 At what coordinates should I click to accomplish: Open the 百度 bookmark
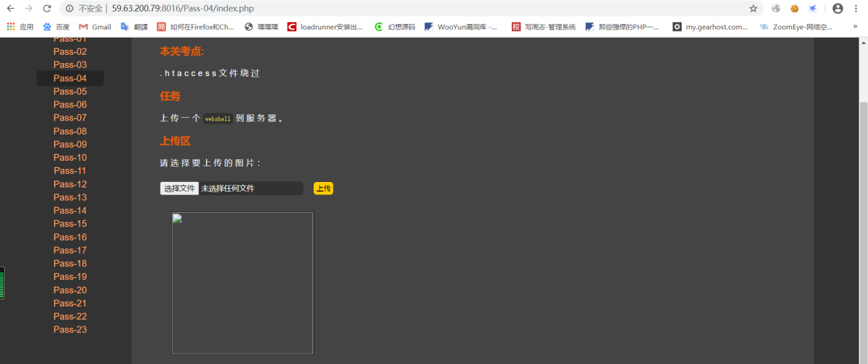[56, 27]
